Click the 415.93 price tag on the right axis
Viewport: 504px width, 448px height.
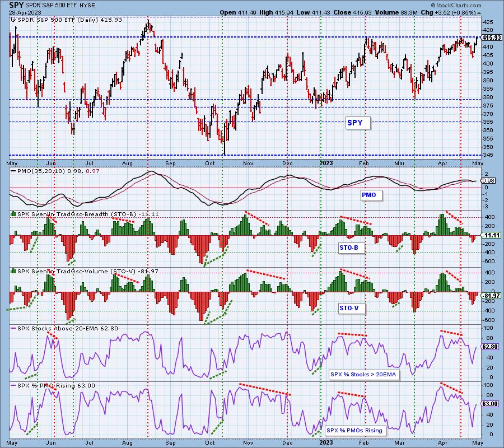pos(492,38)
